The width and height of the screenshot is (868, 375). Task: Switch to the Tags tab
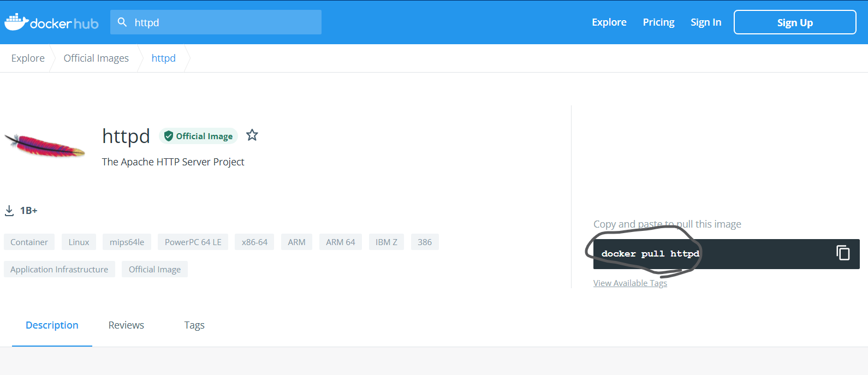(194, 325)
